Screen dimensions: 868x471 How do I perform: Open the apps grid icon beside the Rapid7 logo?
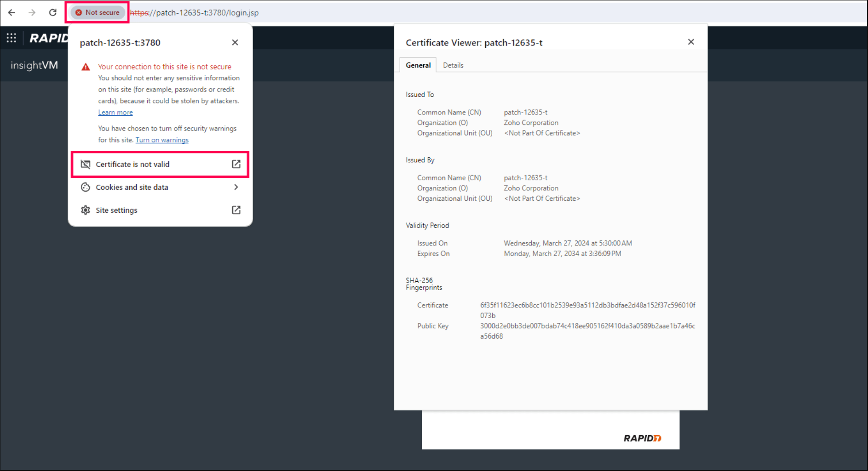pos(11,38)
